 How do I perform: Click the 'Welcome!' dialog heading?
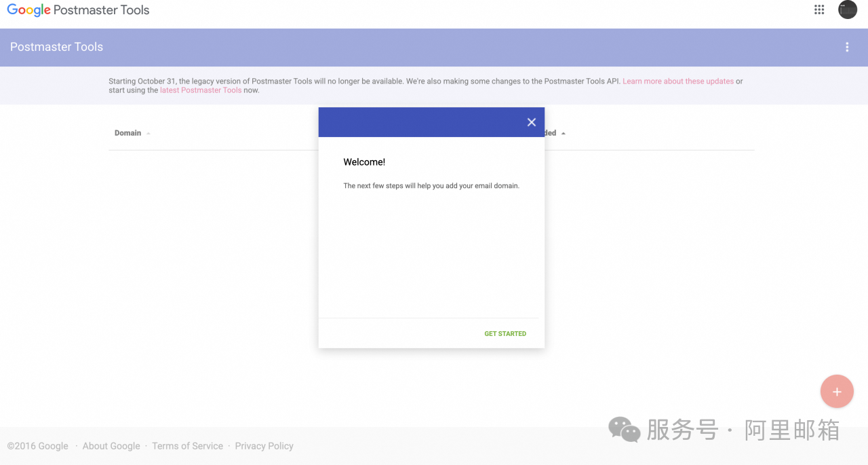pos(364,162)
